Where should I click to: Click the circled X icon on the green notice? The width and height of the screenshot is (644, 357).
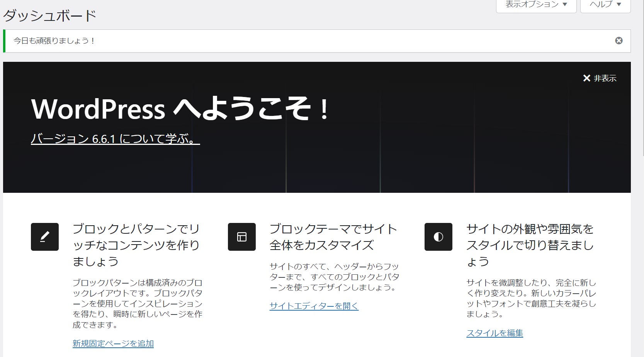pyautogui.click(x=619, y=40)
